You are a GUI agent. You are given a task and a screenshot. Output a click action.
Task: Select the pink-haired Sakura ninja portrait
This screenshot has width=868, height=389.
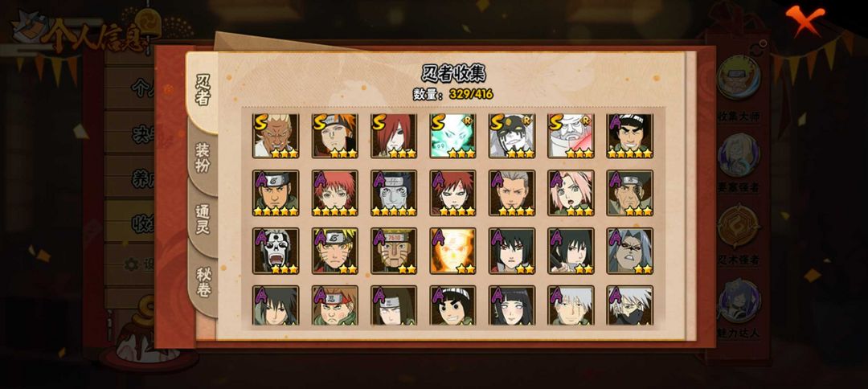(571, 193)
